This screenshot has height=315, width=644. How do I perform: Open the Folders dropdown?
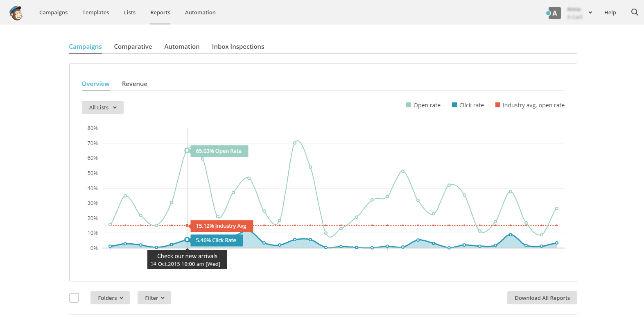pyautogui.click(x=110, y=298)
